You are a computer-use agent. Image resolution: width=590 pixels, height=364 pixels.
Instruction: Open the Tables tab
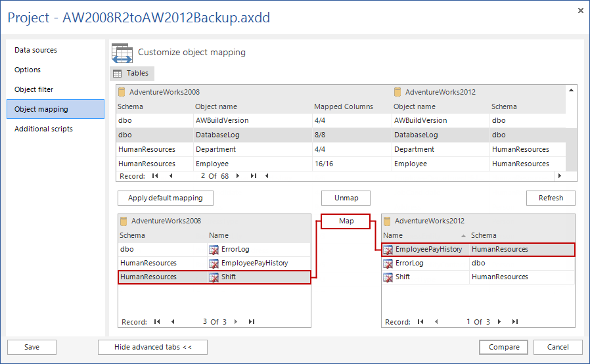(x=132, y=74)
